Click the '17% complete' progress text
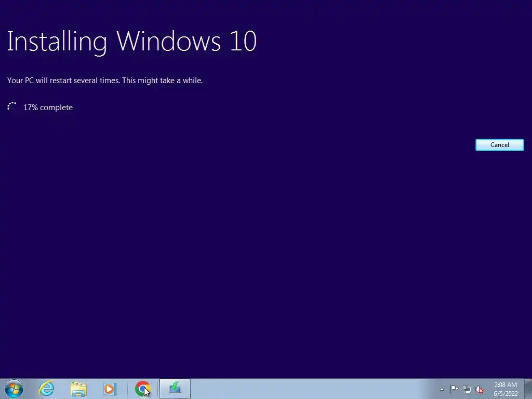 48,108
